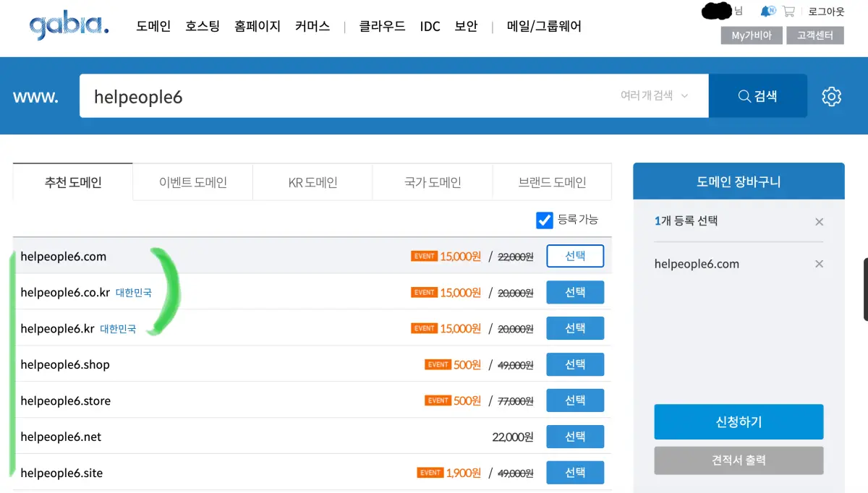The height and width of the screenshot is (493, 868).
Task: Click the 대한민국 label of helpeople6.kr
Action: click(118, 329)
